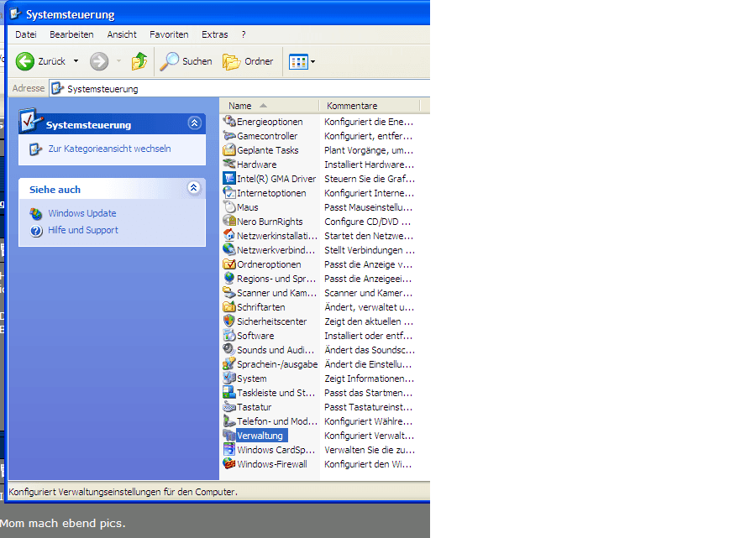Viewport: 756px width, 538px height.
Task: Collapse the Siehe auch panel
Action: tap(194, 188)
